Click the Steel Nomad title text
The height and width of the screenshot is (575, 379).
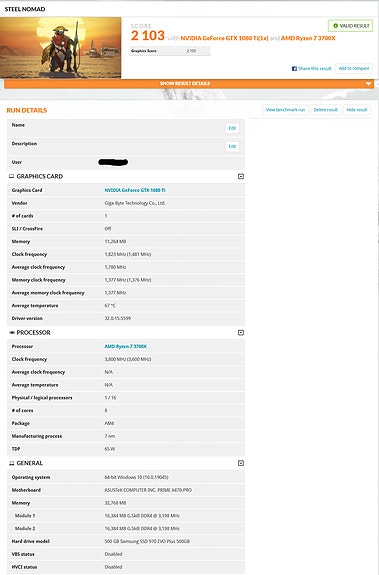coord(25,9)
